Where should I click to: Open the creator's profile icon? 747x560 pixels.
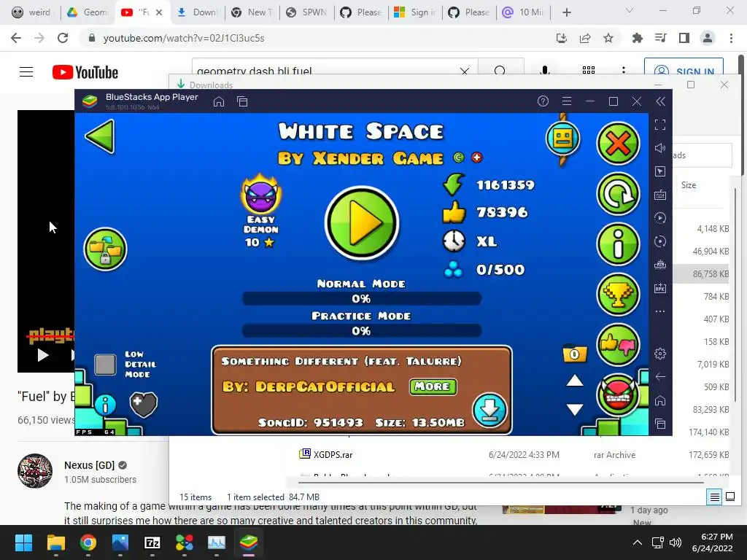tap(563, 139)
